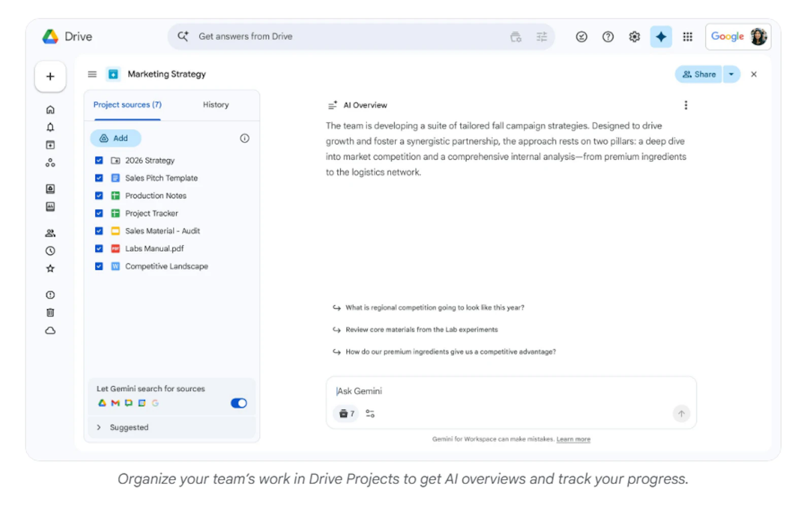Click inside the Ask Gemini input field
Image resolution: width=812 pixels, height=508 pixels.
[457, 391]
